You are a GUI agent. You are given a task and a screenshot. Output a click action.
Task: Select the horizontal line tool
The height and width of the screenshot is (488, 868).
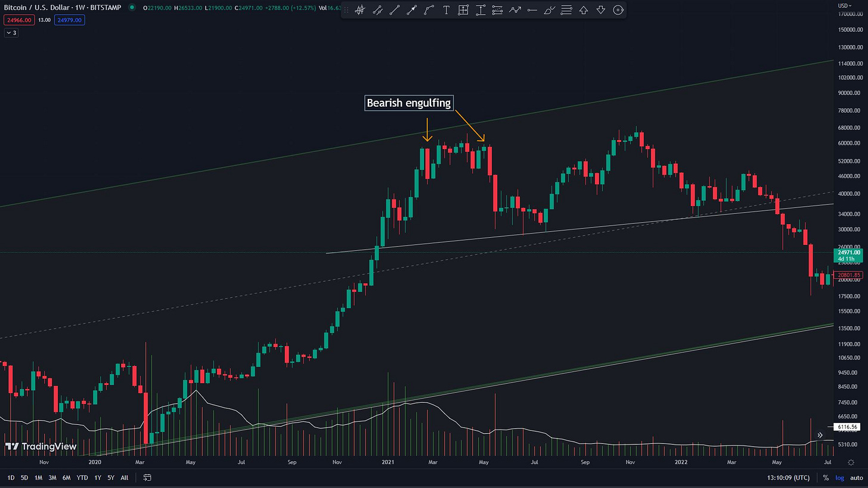(x=532, y=10)
